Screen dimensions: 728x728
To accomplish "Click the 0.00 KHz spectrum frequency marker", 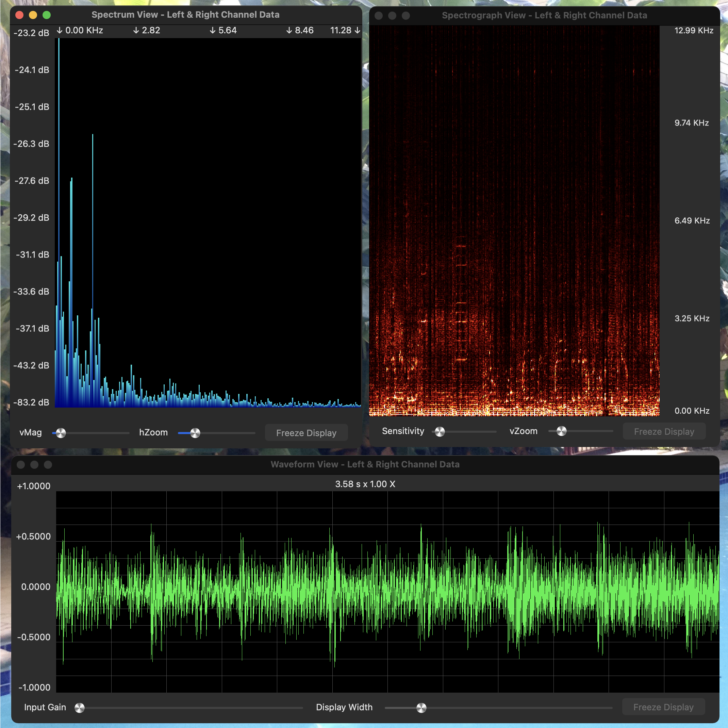I will (x=80, y=30).
